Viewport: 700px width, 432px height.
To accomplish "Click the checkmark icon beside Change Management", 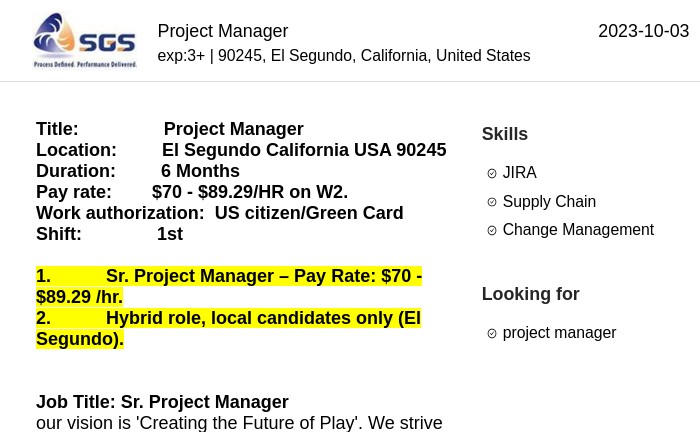I will click(492, 230).
